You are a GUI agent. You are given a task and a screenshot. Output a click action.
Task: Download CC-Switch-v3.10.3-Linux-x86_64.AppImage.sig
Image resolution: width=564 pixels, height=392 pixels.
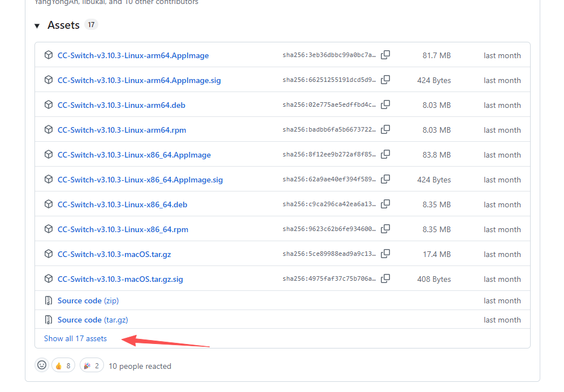(140, 180)
